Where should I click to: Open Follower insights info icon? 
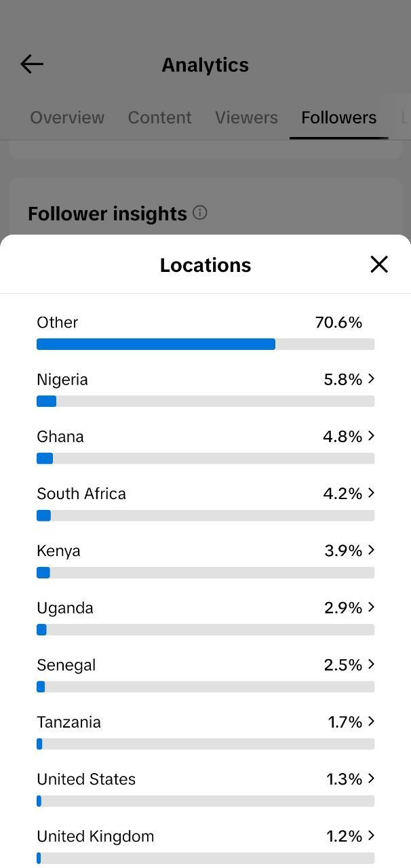[x=200, y=213]
